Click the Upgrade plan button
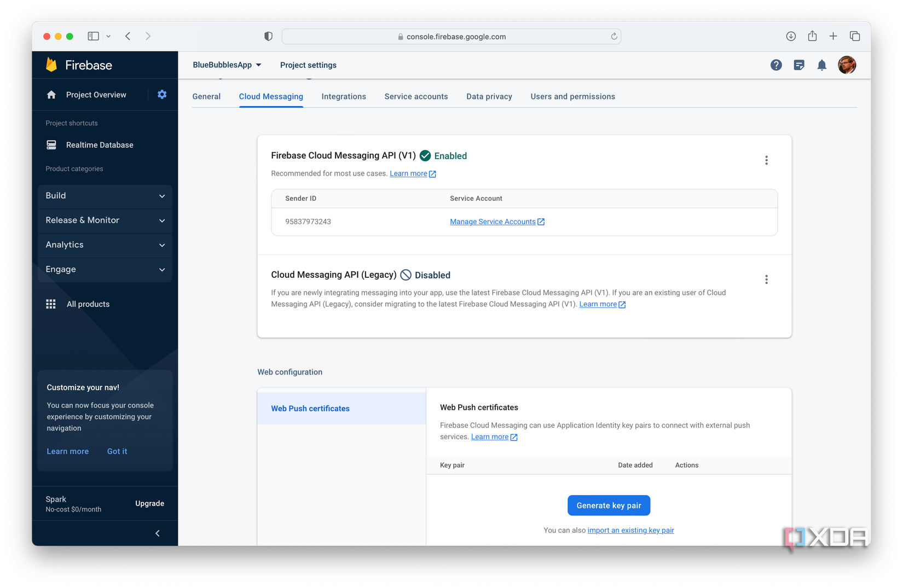This screenshot has height=588, width=903. click(149, 503)
